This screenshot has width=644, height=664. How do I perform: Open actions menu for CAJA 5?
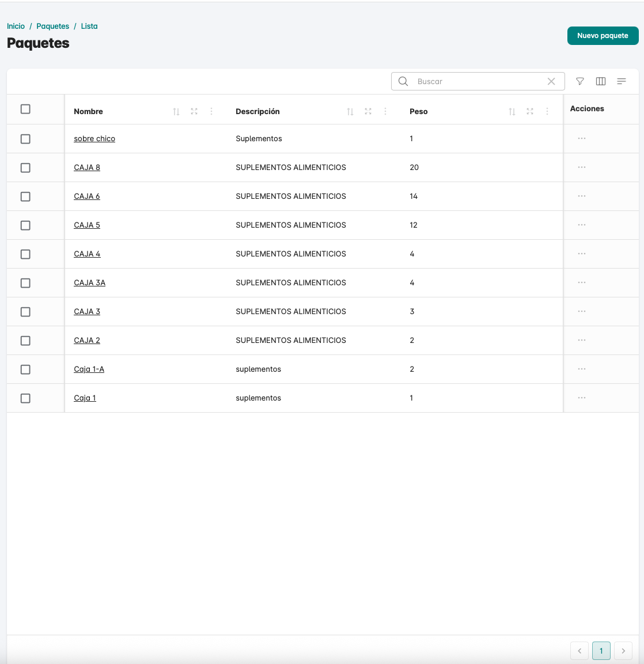click(x=582, y=225)
